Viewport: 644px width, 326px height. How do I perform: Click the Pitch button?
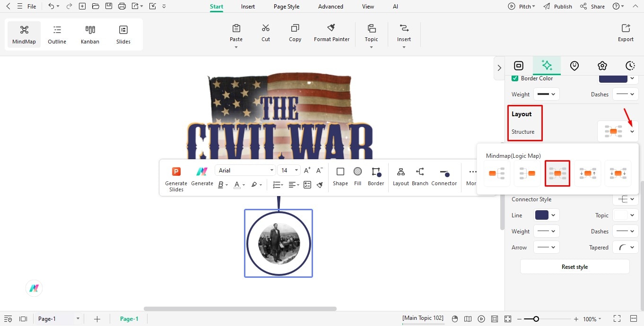(522, 7)
